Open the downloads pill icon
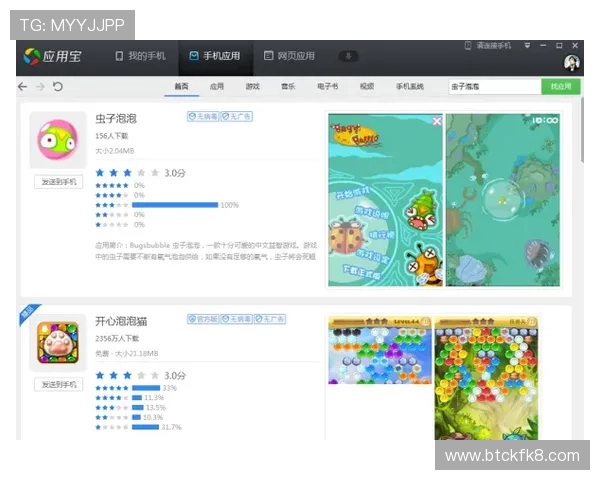 (348, 56)
